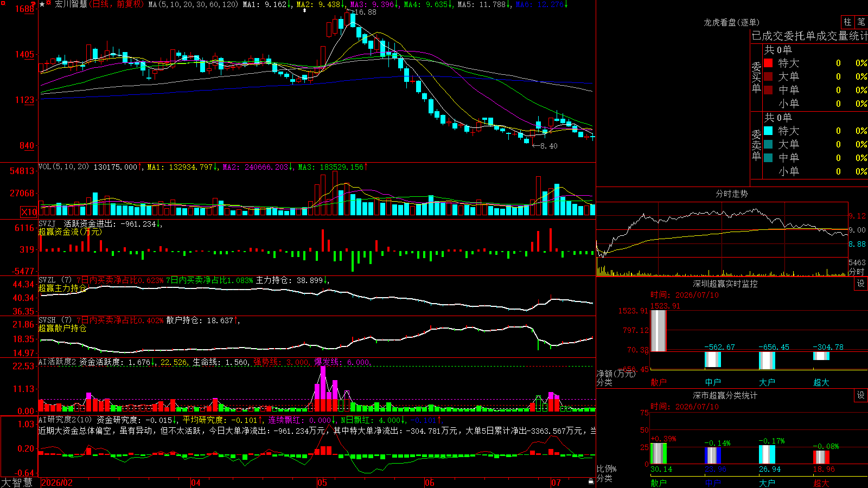868x488 pixels.
Task: Click the dark red swatch for 委买单 中单
Action: (768, 90)
